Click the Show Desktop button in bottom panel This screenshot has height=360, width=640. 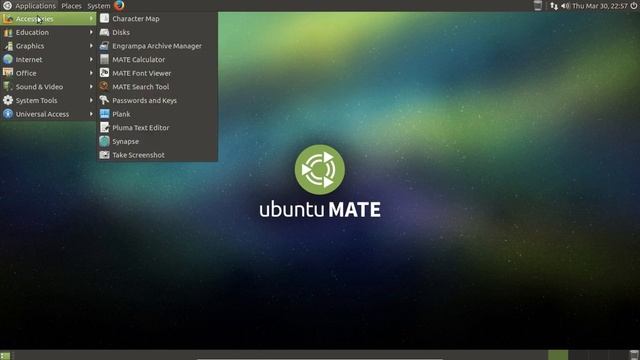click(5, 356)
